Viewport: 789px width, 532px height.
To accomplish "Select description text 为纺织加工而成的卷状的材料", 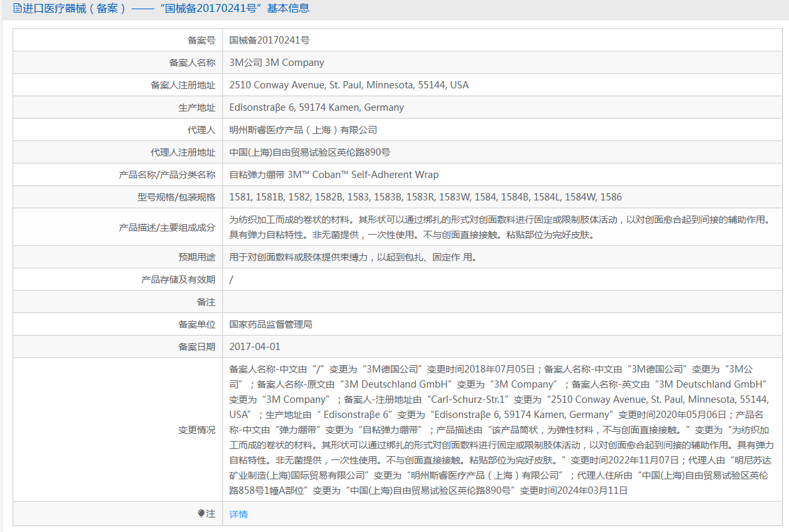I will 501,227.
